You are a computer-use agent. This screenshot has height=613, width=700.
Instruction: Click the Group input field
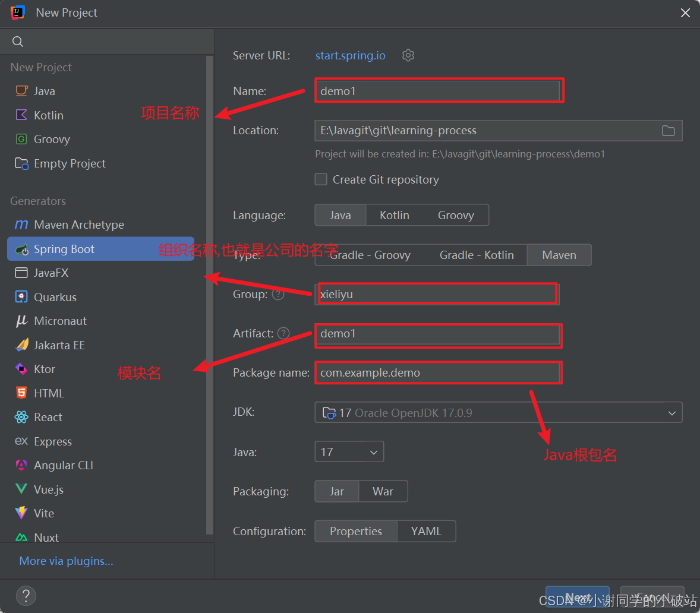[437, 295]
